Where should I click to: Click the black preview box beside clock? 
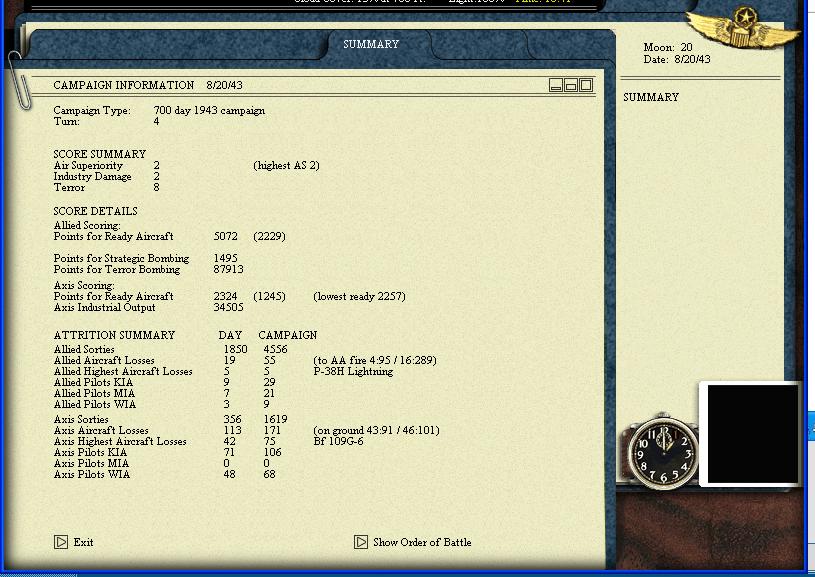pos(752,434)
